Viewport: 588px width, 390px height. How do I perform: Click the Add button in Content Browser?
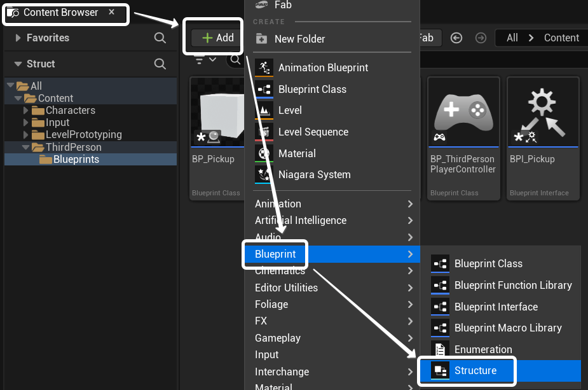coord(217,38)
